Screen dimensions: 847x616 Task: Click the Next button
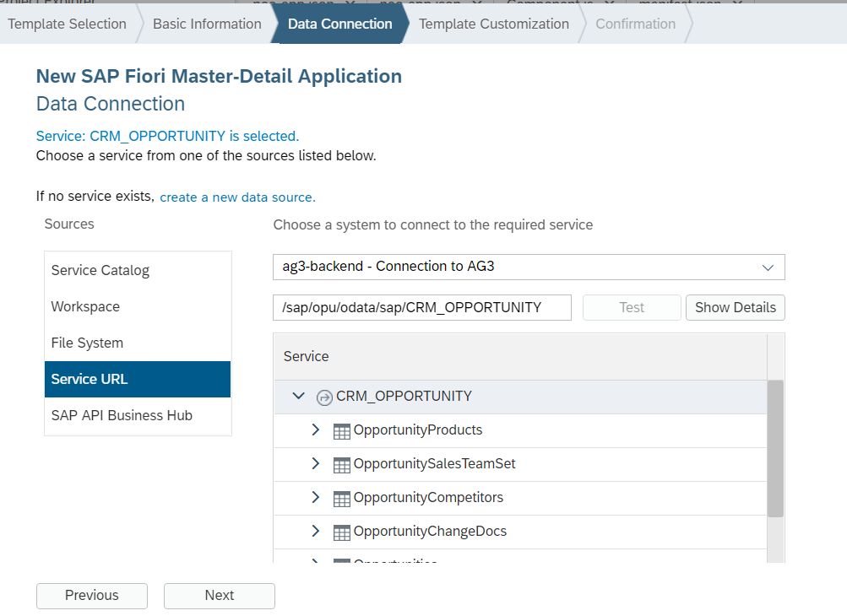click(x=220, y=595)
